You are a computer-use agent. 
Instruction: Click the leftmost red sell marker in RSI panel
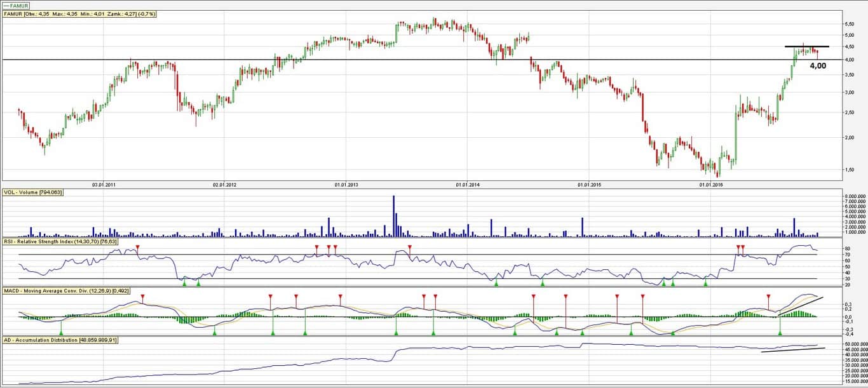(x=138, y=246)
